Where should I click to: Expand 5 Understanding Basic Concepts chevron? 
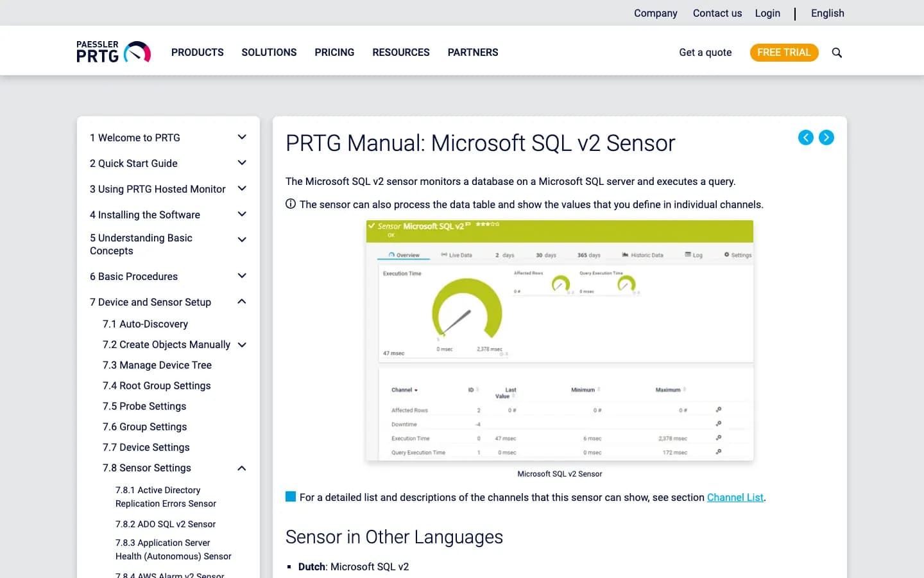click(x=242, y=240)
